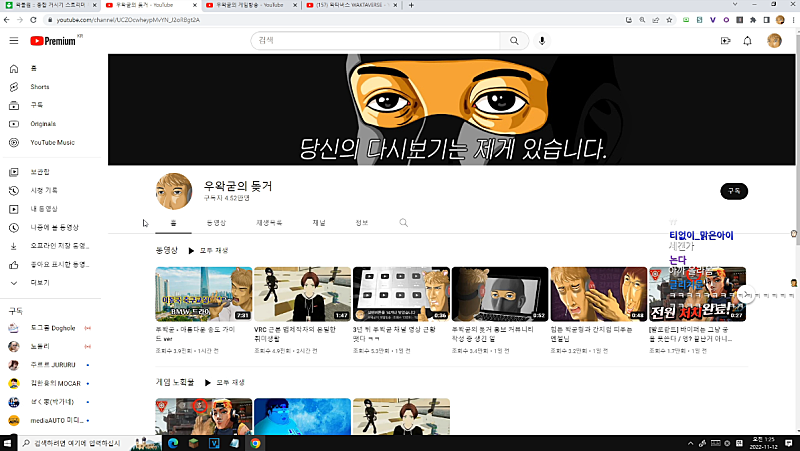800x451 pixels.
Task: Click the YouTube Premium logo
Action: 53,41
